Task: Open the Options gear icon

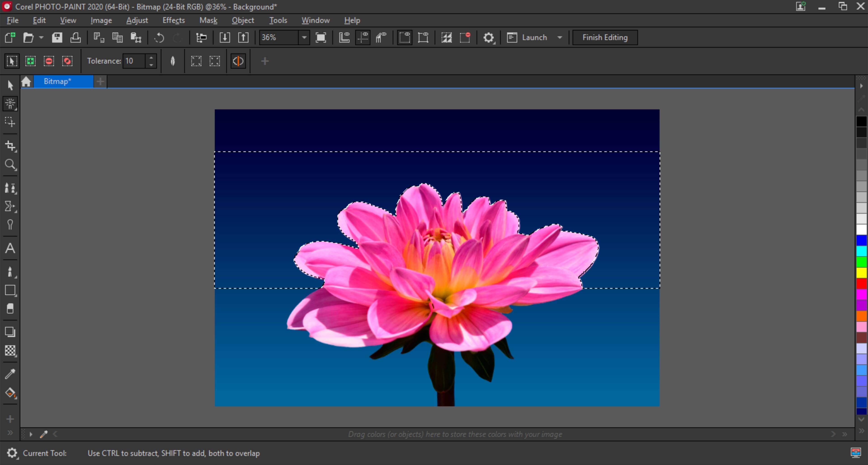Action: (488, 37)
